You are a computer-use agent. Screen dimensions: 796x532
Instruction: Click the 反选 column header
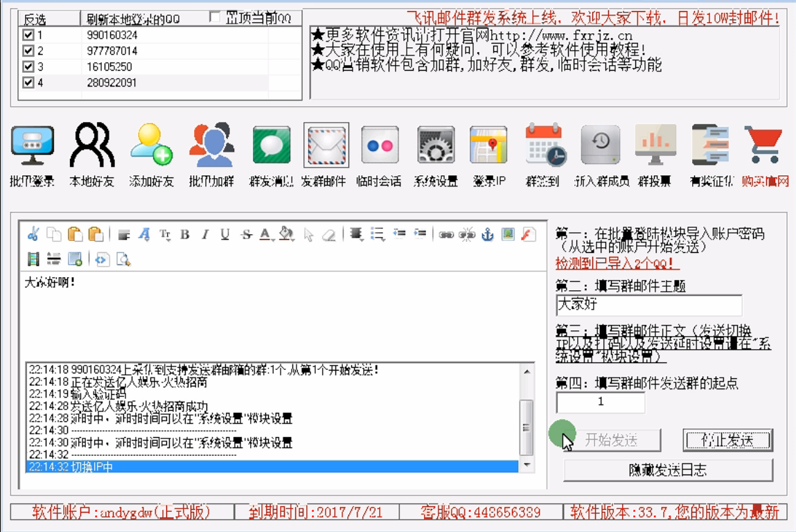point(35,19)
